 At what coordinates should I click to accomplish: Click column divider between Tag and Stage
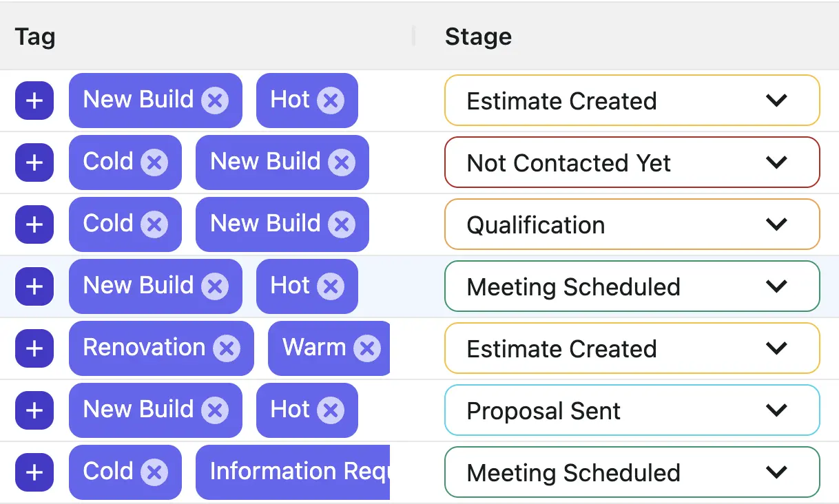tap(413, 36)
